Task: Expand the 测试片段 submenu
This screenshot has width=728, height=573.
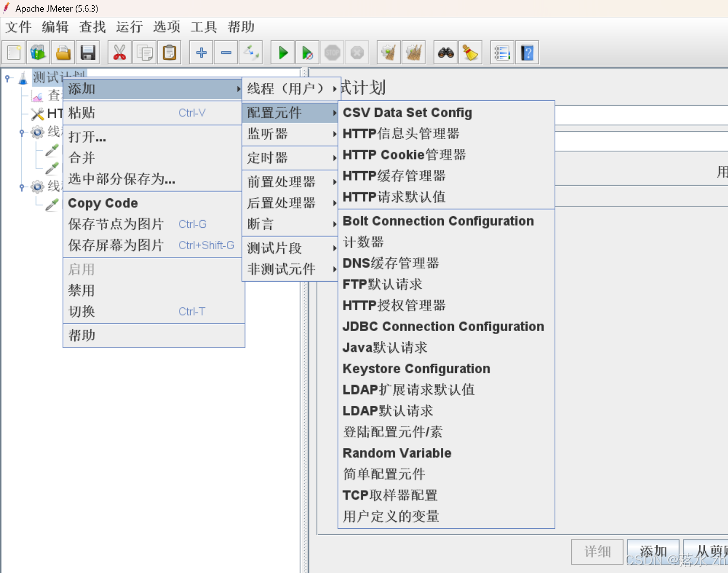Action: (x=290, y=248)
